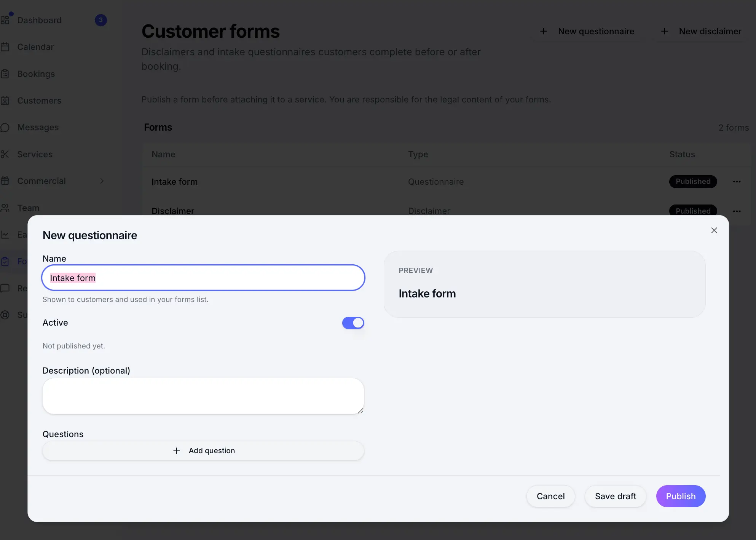Expand the Commercial submenu chevron
This screenshot has width=756, height=540.
click(102, 181)
